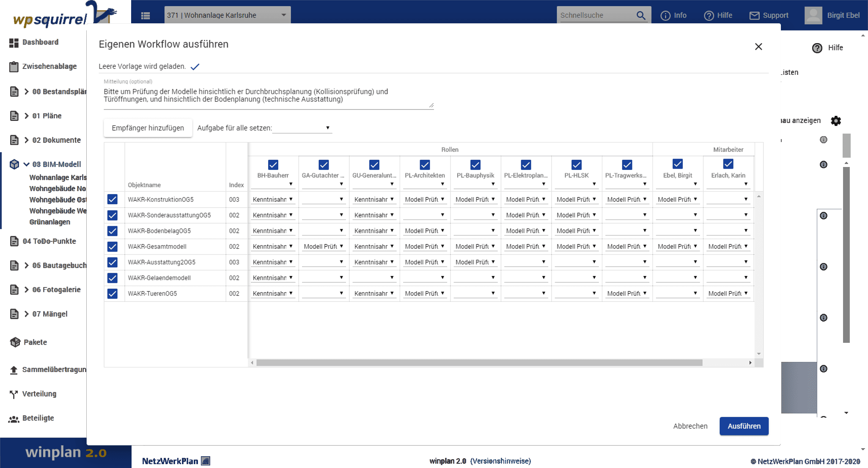This screenshot has height=468, width=868.
Task: Click the Support link in header
Action: click(775, 15)
